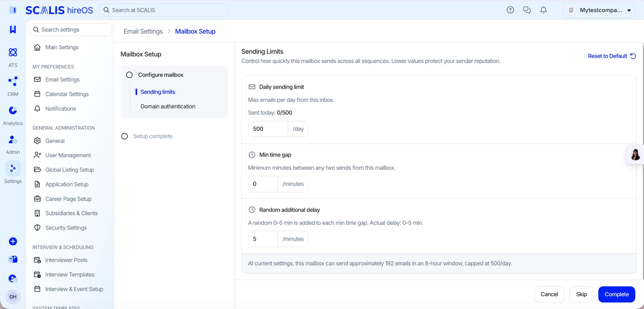
Task: Open the Admin module
Action: tap(13, 144)
